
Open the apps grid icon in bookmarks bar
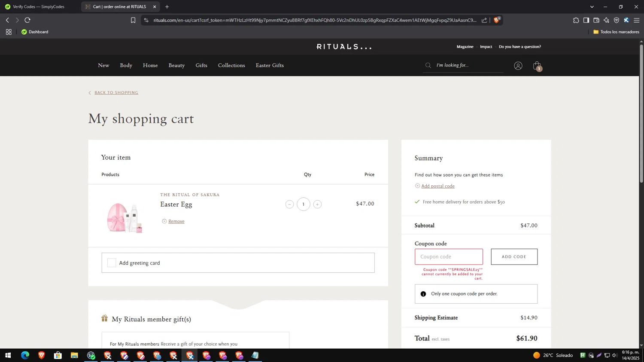[9, 32]
